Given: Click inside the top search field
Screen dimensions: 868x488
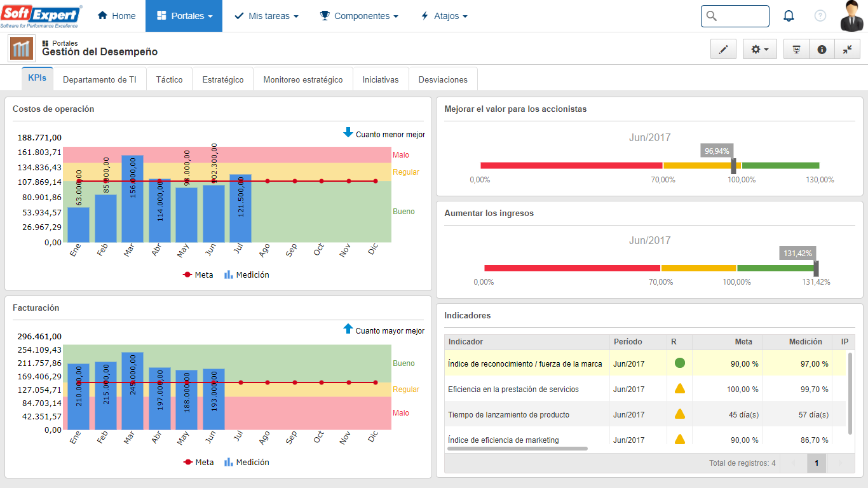Looking at the screenshot, I should 742,16.
